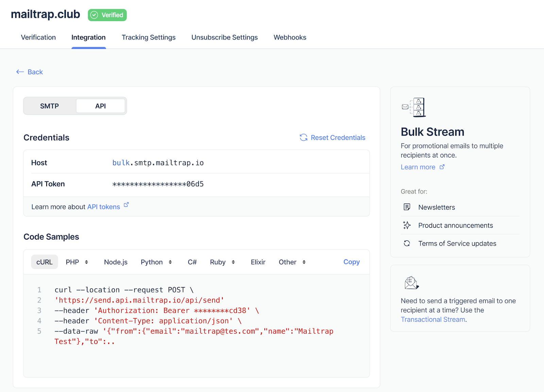The height and width of the screenshot is (392, 544).
Task: Open the Webhooks tab
Action: click(x=290, y=37)
